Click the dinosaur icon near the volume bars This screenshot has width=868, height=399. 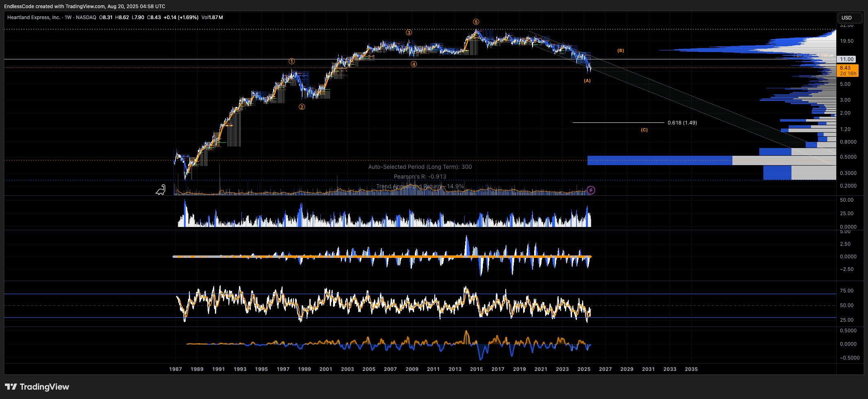[161, 190]
